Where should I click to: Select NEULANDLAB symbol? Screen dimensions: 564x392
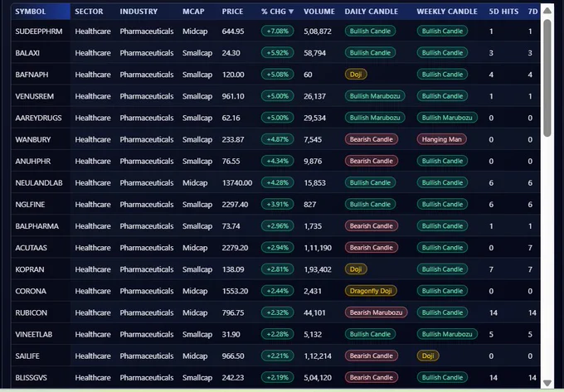coord(39,183)
